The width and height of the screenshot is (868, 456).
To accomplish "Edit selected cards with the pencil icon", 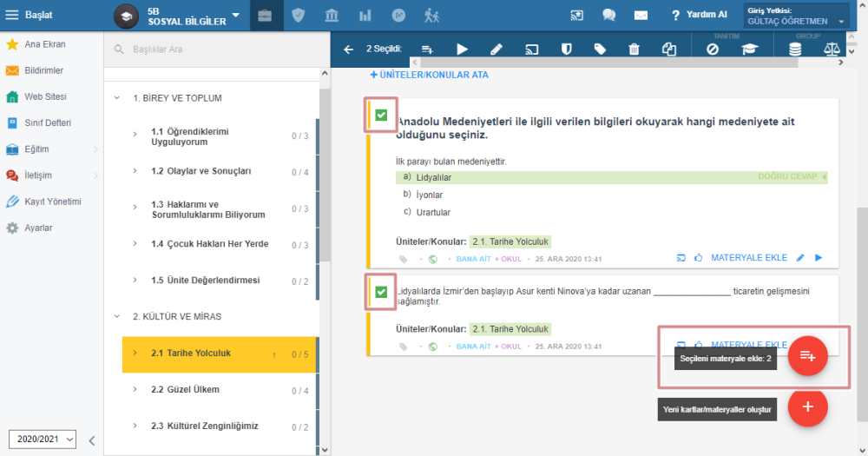I will click(496, 50).
